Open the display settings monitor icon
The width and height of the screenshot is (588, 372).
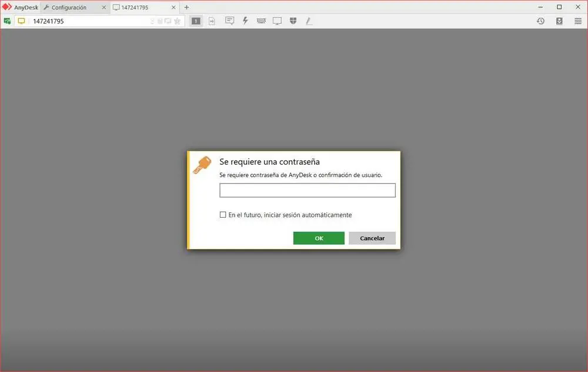(x=277, y=21)
